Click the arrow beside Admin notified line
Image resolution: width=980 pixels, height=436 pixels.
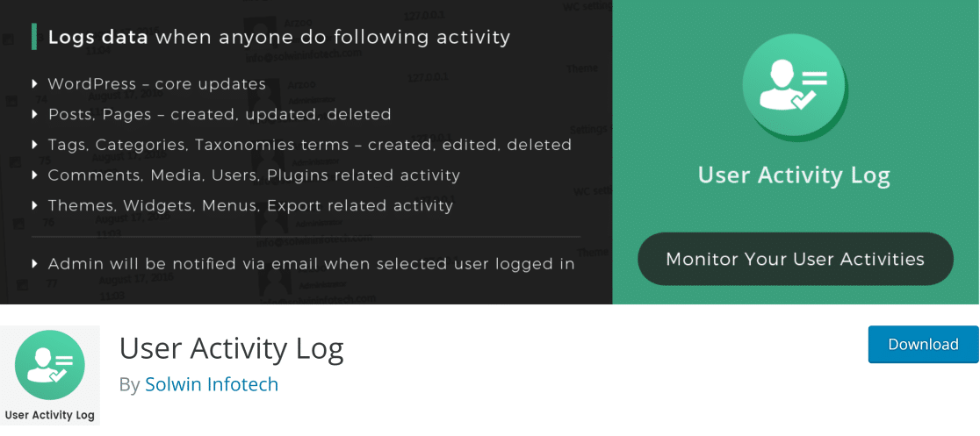(x=35, y=263)
